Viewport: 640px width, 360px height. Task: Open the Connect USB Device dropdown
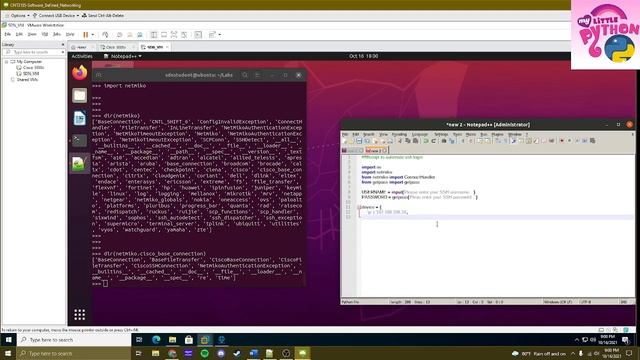(56, 16)
